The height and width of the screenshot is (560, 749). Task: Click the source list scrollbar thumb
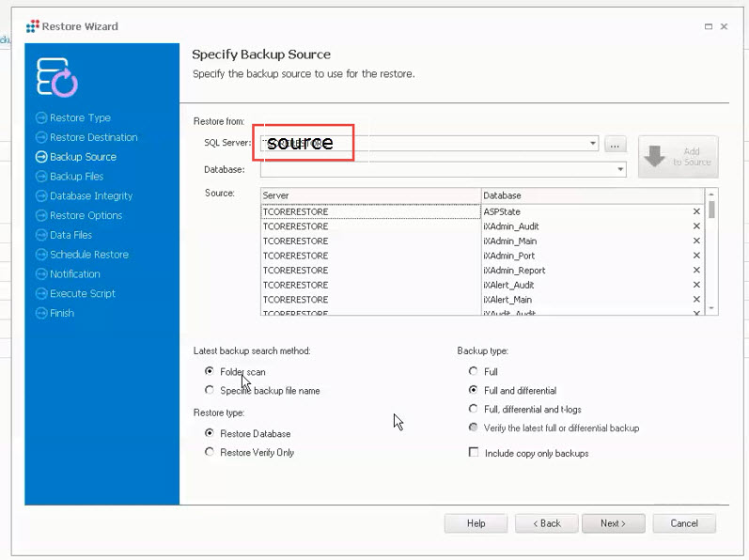click(711, 210)
